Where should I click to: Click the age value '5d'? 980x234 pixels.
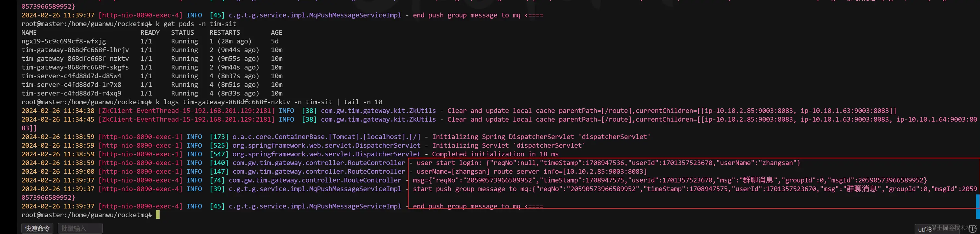click(x=275, y=41)
